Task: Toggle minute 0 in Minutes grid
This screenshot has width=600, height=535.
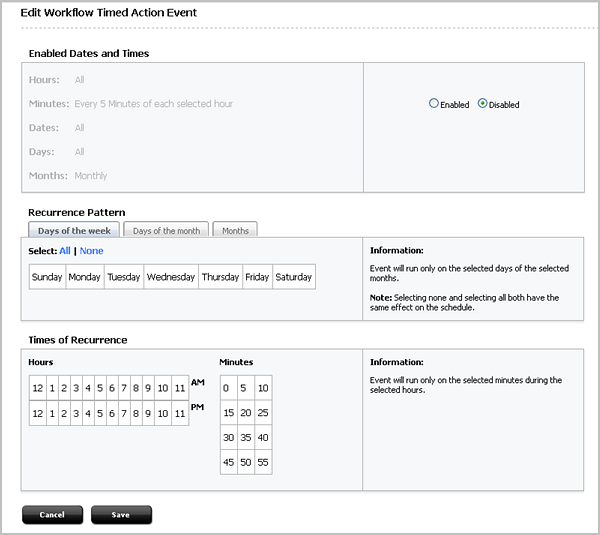Action: (x=228, y=388)
